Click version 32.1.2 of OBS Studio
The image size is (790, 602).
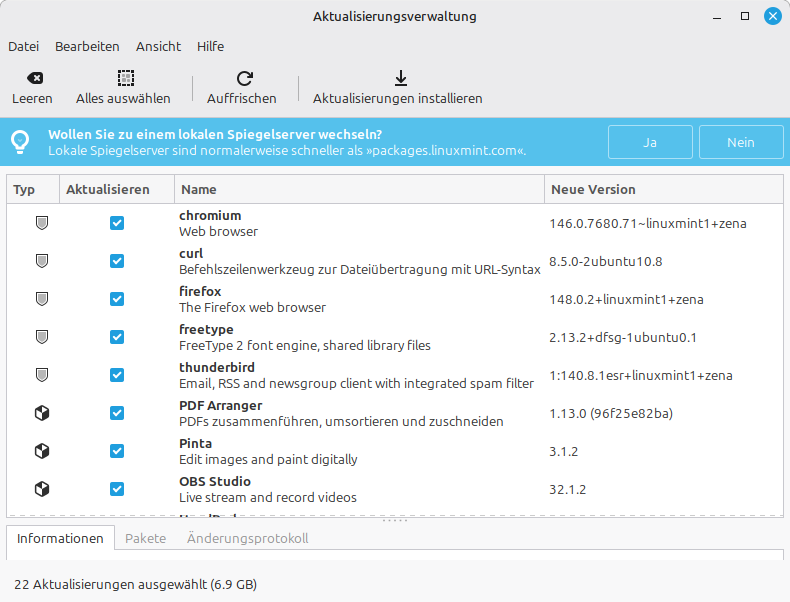pos(567,490)
